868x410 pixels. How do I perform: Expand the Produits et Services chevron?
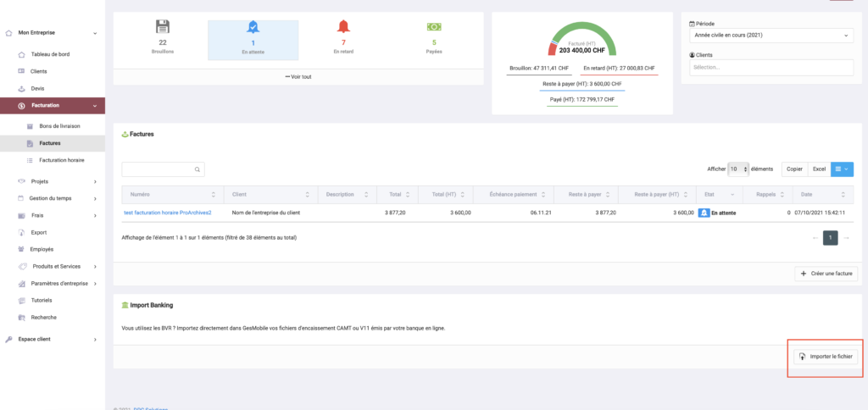click(95, 267)
